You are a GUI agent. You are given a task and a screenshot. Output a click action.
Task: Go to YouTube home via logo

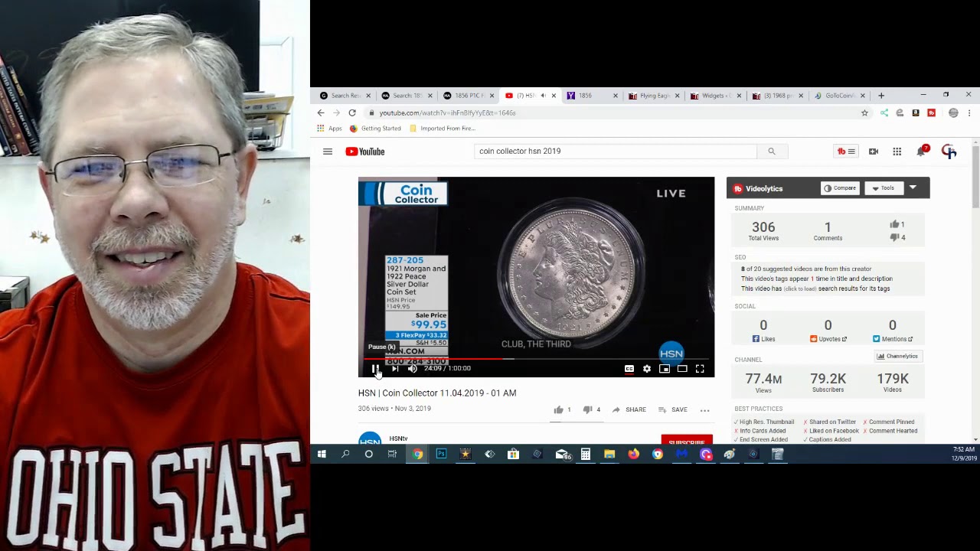[x=365, y=152]
